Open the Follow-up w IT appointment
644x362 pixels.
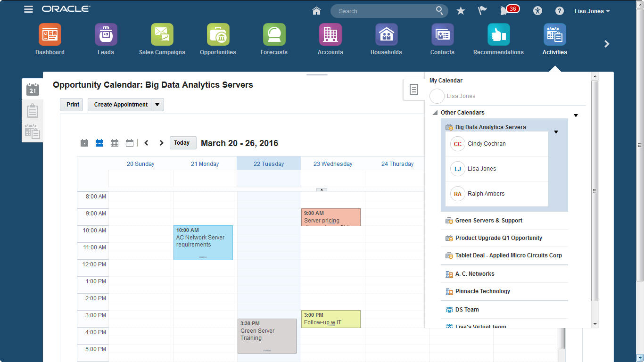coord(331,319)
